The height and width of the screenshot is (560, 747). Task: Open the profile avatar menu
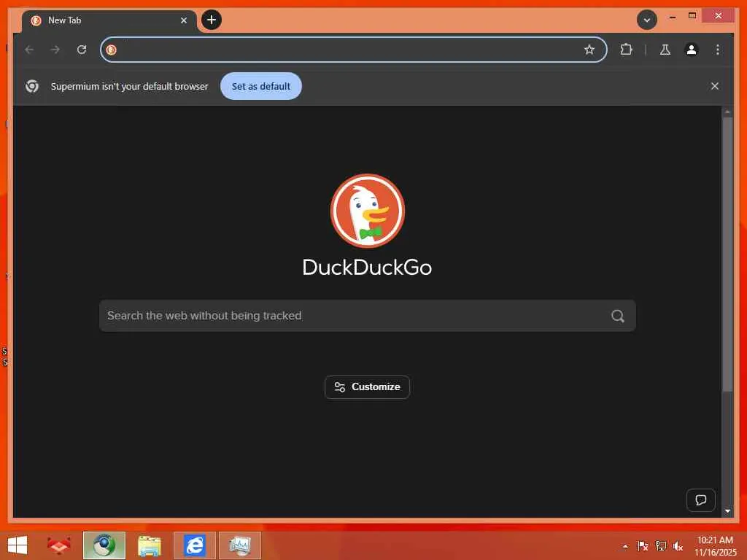[x=692, y=50]
